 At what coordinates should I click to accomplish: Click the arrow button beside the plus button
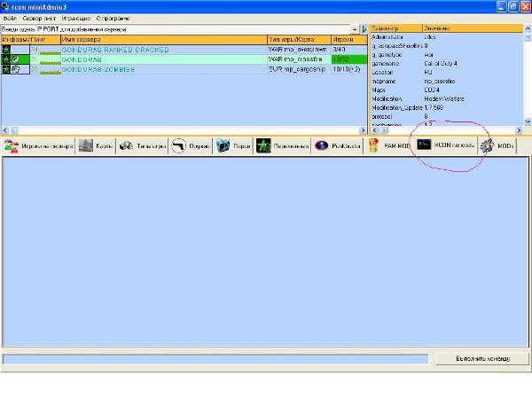pos(364,29)
